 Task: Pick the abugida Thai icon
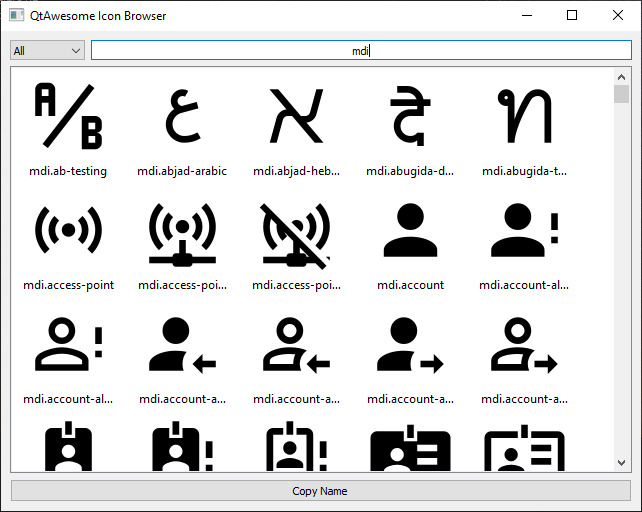click(x=524, y=116)
